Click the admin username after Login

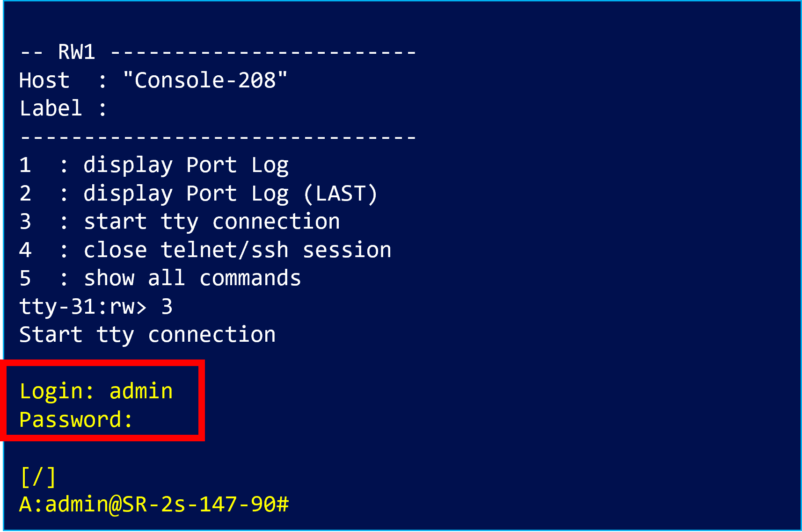141,391
